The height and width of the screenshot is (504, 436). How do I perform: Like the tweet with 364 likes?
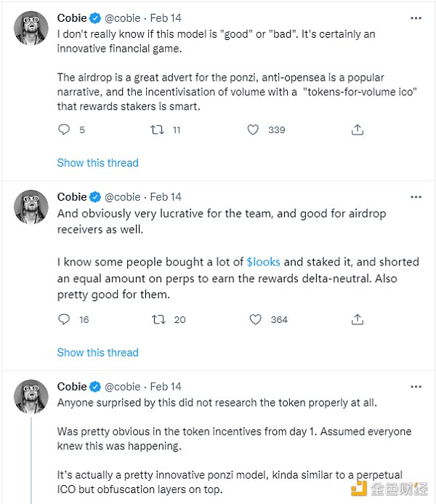254,319
